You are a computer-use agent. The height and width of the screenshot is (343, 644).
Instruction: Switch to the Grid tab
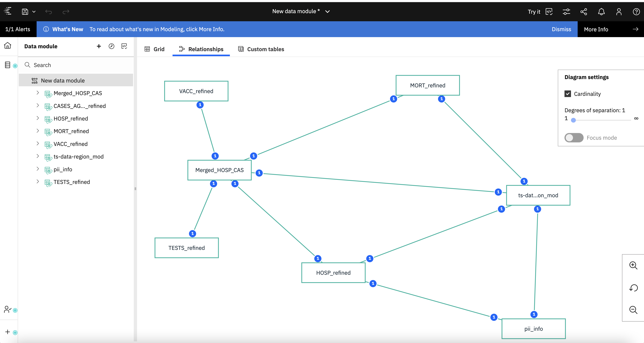[x=155, y=49]
